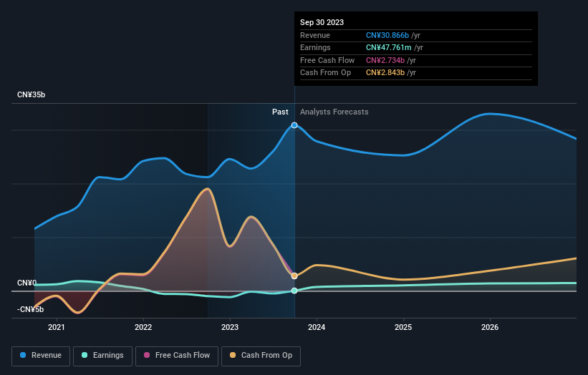Click the 2024 x-axis label
The height and width of the screenshot is (375, 588).
(x=317, y=327)
